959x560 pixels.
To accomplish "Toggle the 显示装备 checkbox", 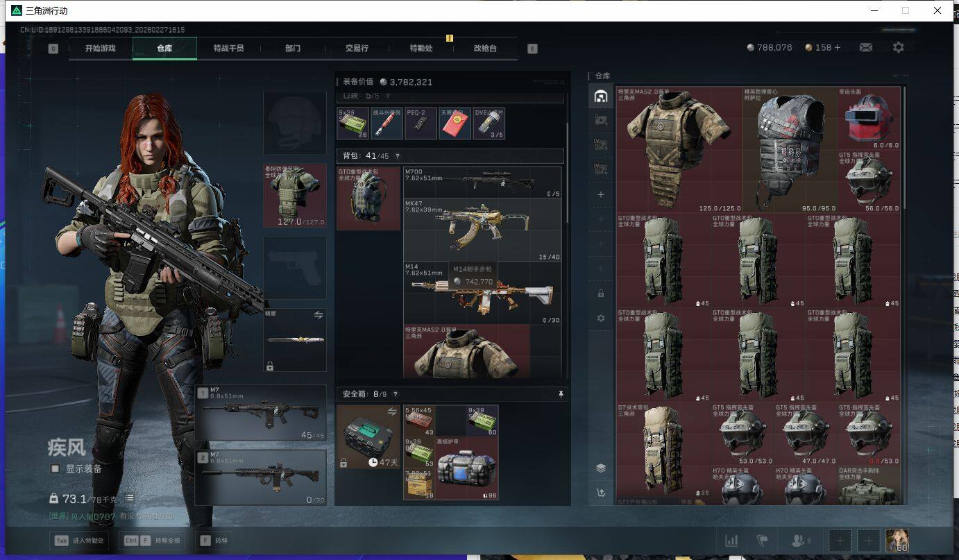I will [x=55, y=468].
